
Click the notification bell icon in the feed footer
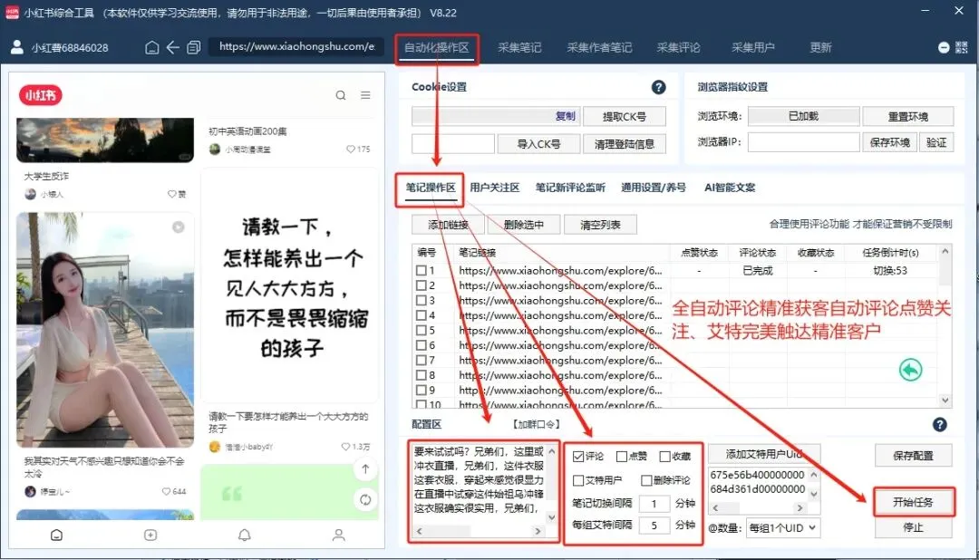point(243,536)
